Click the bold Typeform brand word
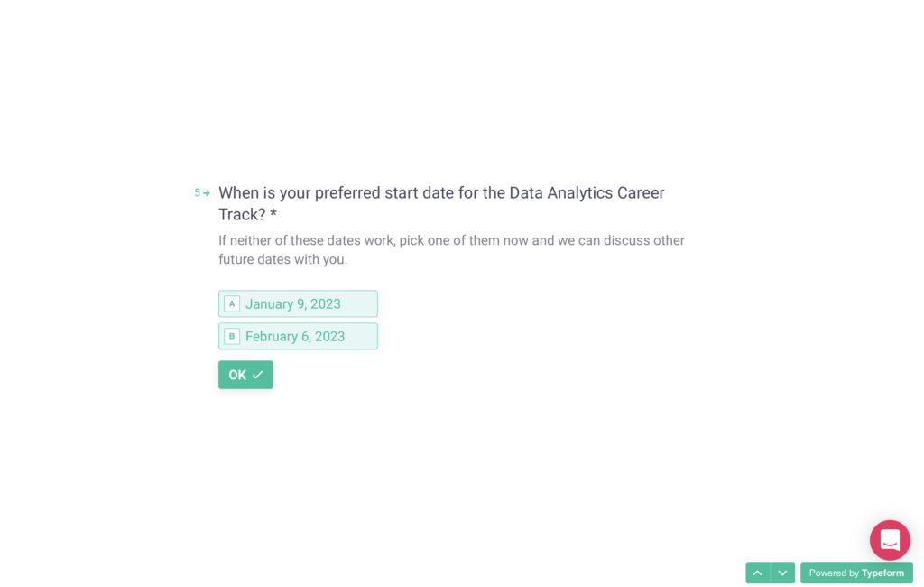Viewport: 924px width, 587px height. [x=882, y=573]
